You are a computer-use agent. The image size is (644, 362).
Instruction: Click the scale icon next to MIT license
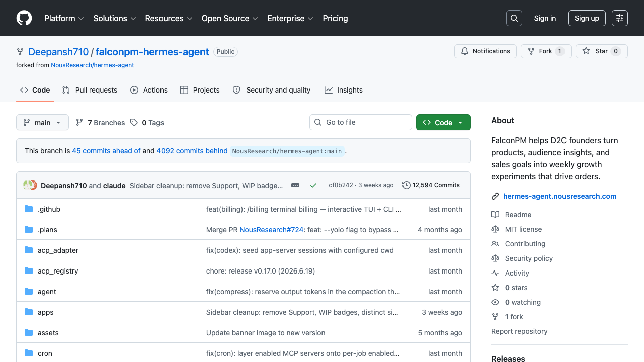click(495, 229)
